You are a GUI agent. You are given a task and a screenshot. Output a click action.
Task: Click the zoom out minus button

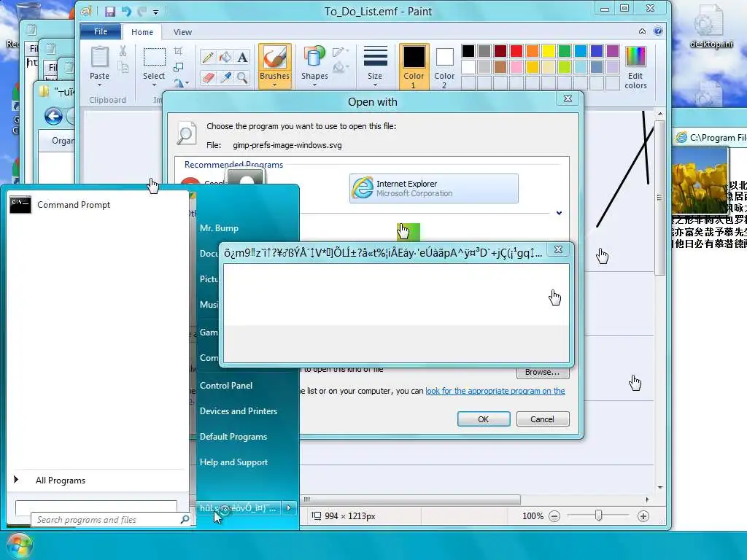click(554, 516)
